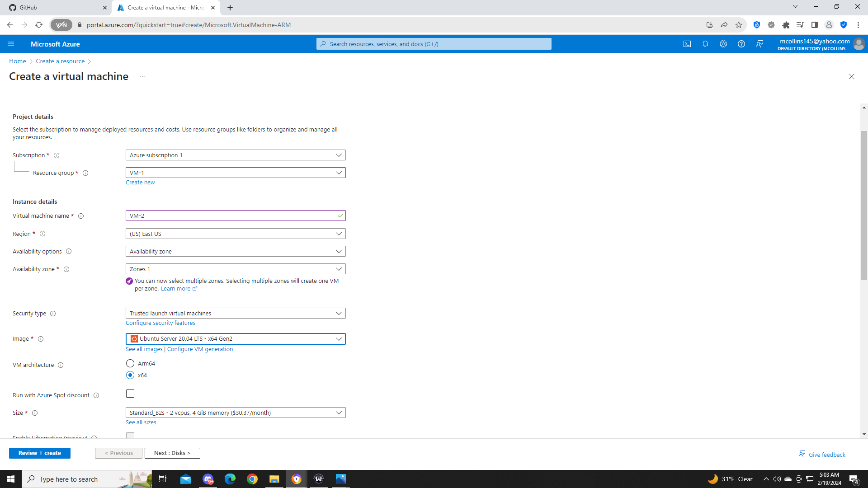Open the notifications bell
The height and width of the screenshot is (488, 868).
click(x=705, y=44)
